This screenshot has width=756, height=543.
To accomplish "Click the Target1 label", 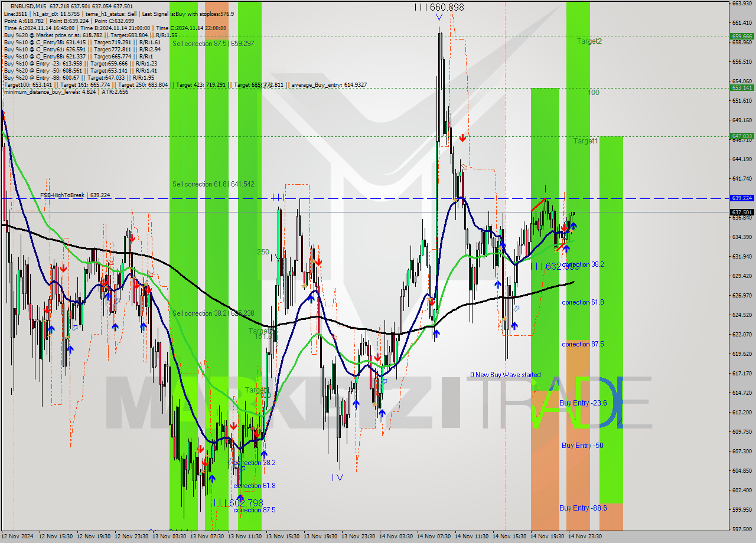I will pos(586,141).
